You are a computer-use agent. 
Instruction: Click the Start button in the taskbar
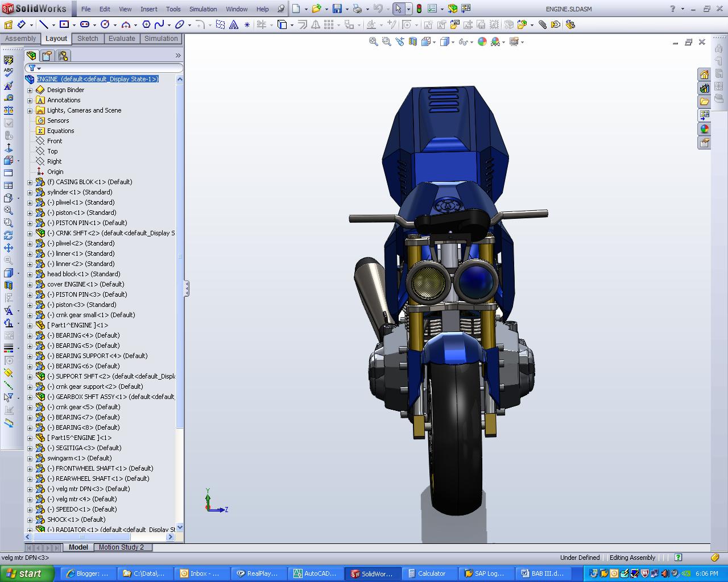coord(26,573)
